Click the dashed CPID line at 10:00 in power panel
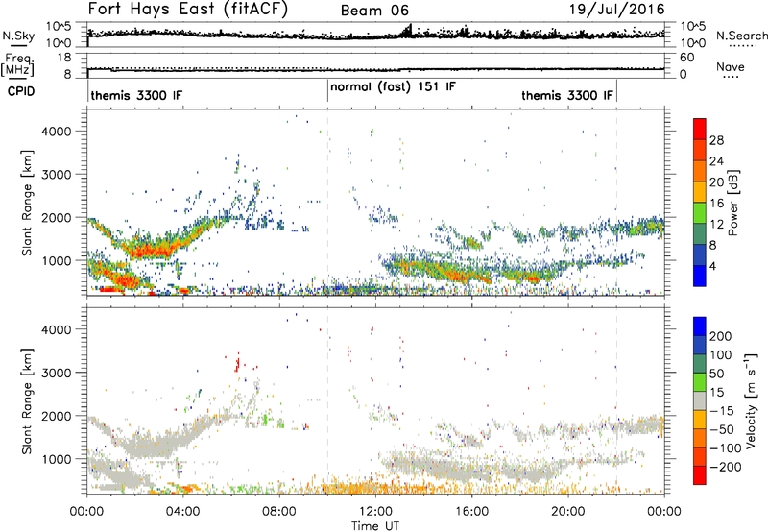768x532 pixels. click(x=327, y=202)
